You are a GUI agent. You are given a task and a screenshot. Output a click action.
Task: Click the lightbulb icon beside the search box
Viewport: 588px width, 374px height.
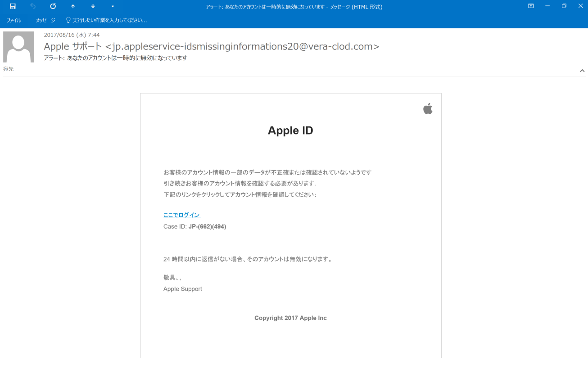[68, 20]
